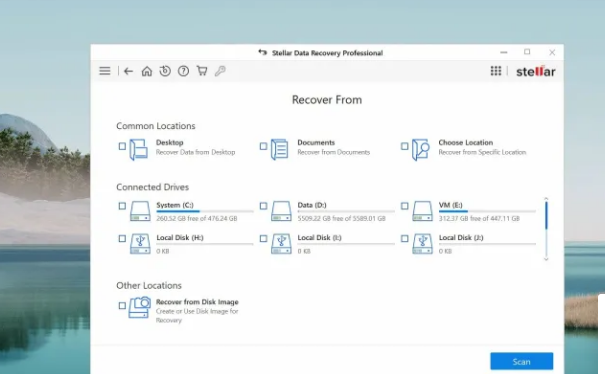
Task: Check the Desktop checkbox
Action: tap(122, 146)
